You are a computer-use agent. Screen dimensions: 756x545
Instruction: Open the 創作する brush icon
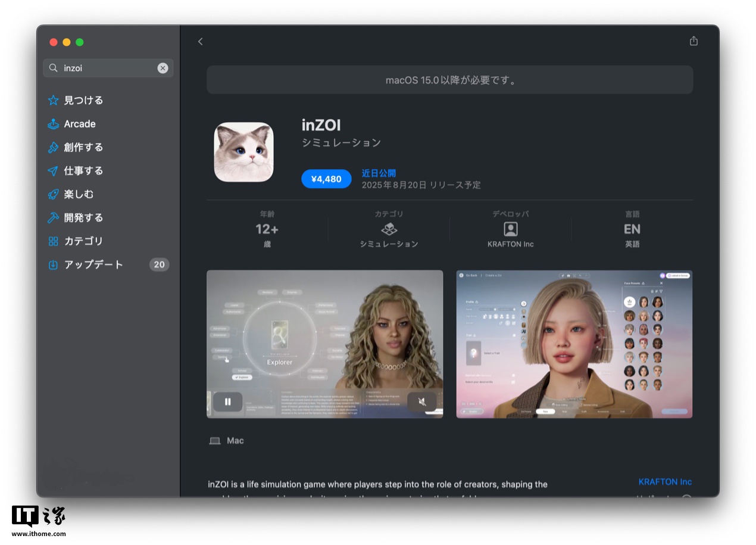point(54,147)
